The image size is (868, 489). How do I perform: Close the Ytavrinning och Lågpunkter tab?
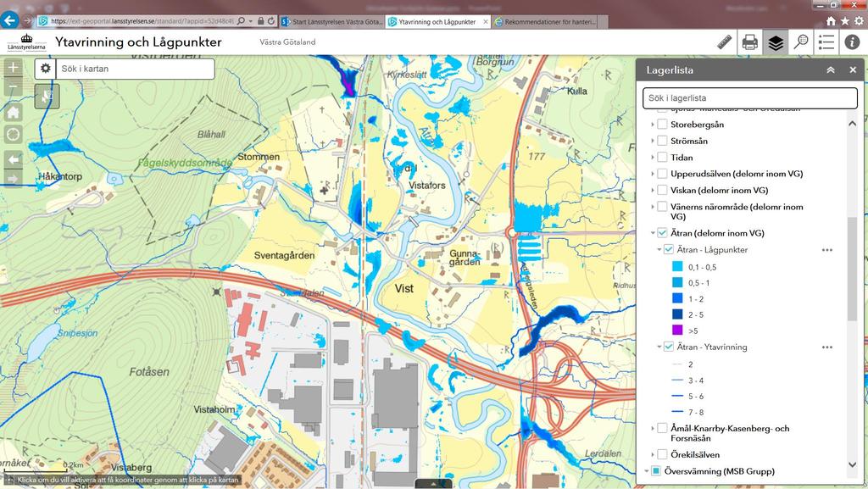[486, 21]
